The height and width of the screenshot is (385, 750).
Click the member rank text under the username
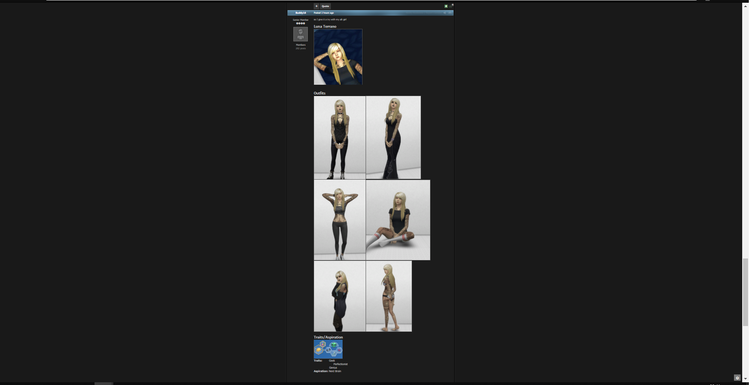coord(300,20)
